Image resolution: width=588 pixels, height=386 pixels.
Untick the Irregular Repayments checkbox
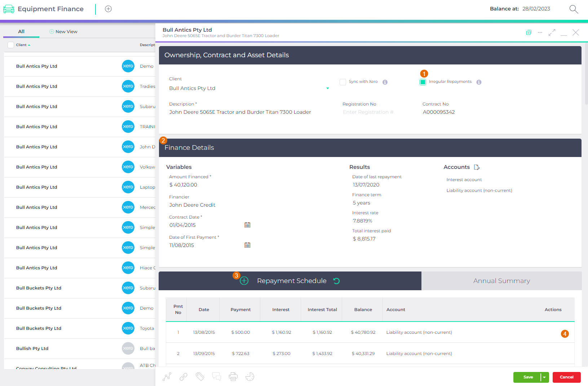coord(423,82)
